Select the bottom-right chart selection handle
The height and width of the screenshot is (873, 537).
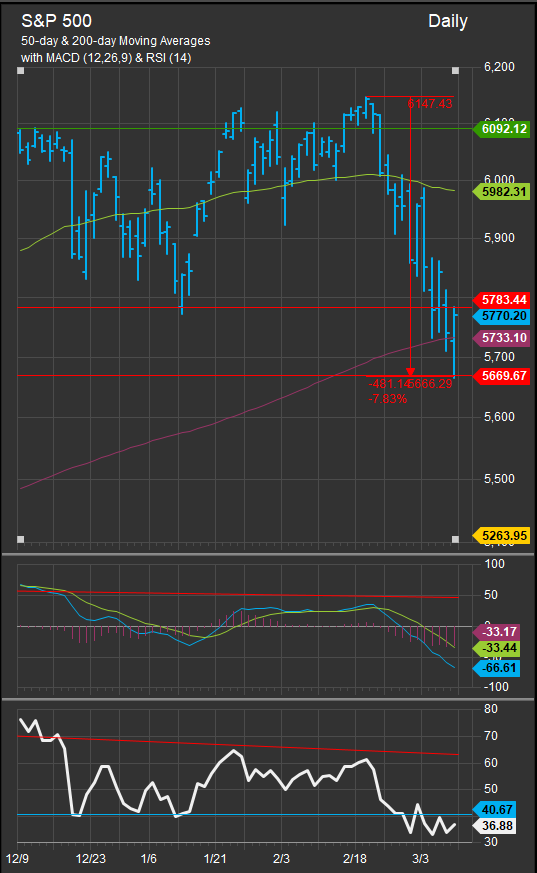[455, 539]
